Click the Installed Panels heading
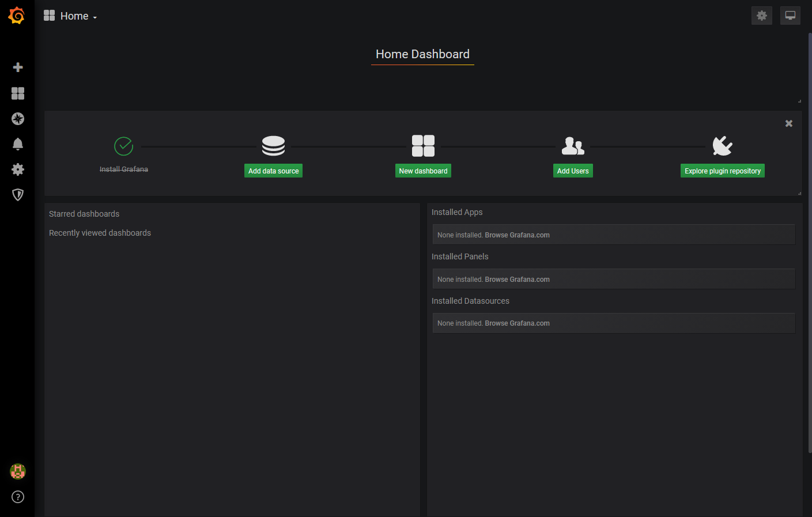 (x=460, y=256)
